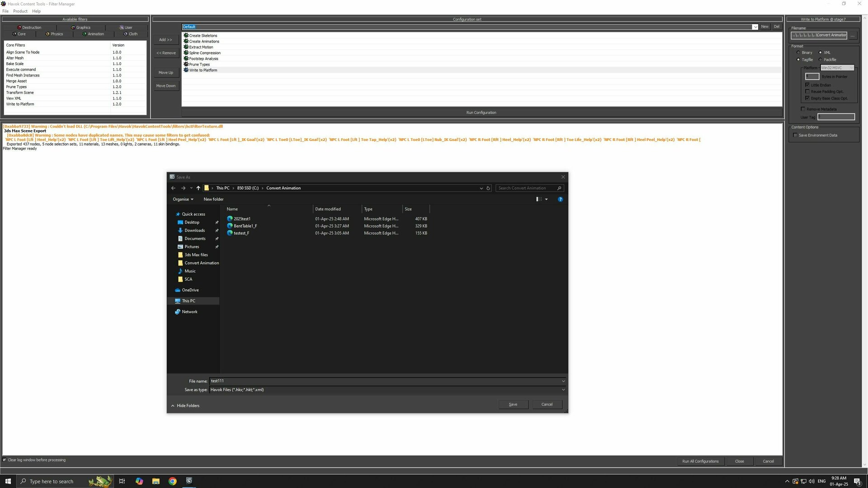Open the Product menu
The width and height of the screenshot is (868, 488).
coord(20,11)
